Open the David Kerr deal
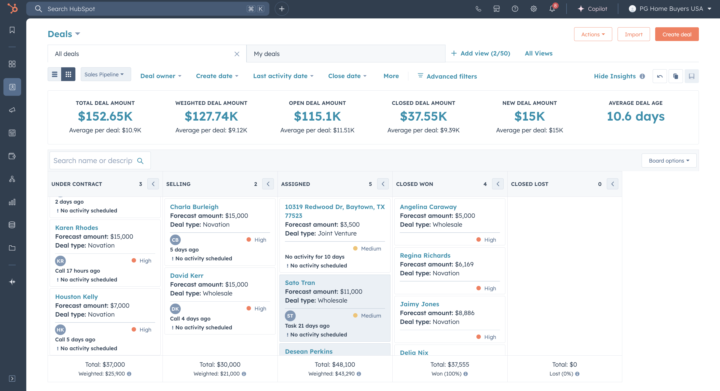The height and width of the screenshot is (391, 720). click(186, 276)
